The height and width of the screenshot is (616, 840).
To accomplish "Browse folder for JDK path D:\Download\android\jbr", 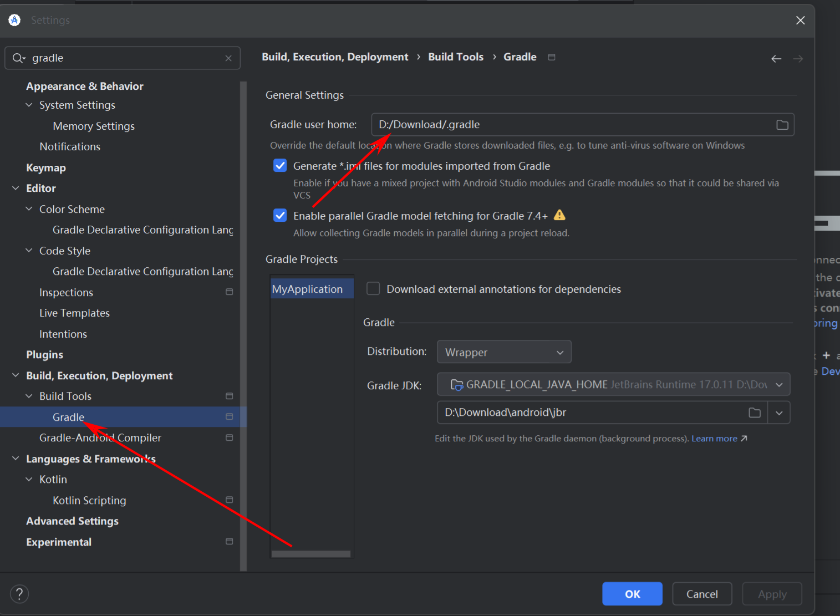I will pos(755,413).
